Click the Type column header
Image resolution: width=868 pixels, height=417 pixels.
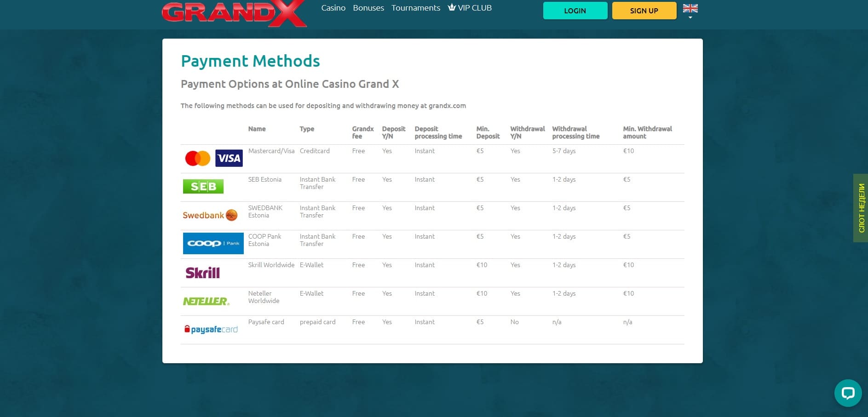point(307,129)
